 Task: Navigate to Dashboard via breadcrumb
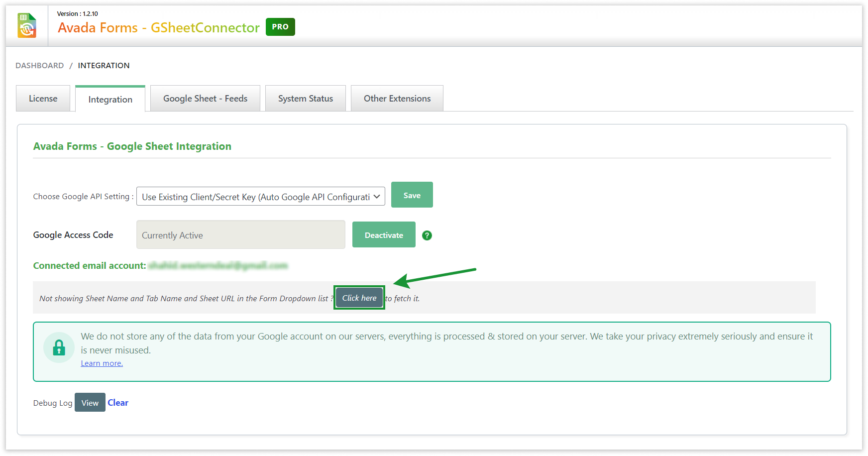(x=39, y=65)
